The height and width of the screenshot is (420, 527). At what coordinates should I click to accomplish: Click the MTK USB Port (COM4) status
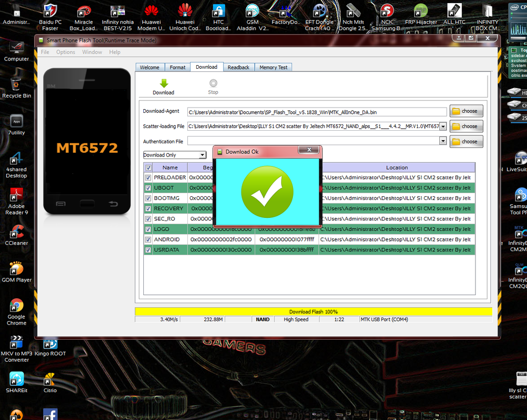click(384, 319)
